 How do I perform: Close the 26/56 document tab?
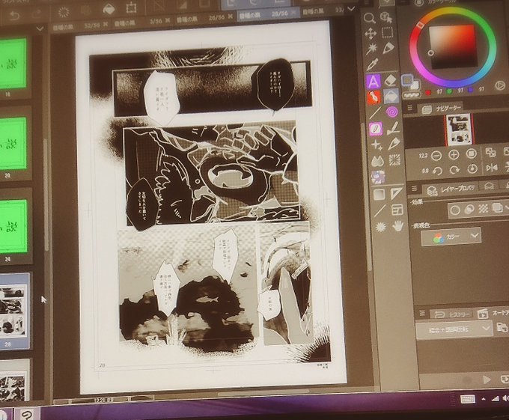click(x=230, y=16)
